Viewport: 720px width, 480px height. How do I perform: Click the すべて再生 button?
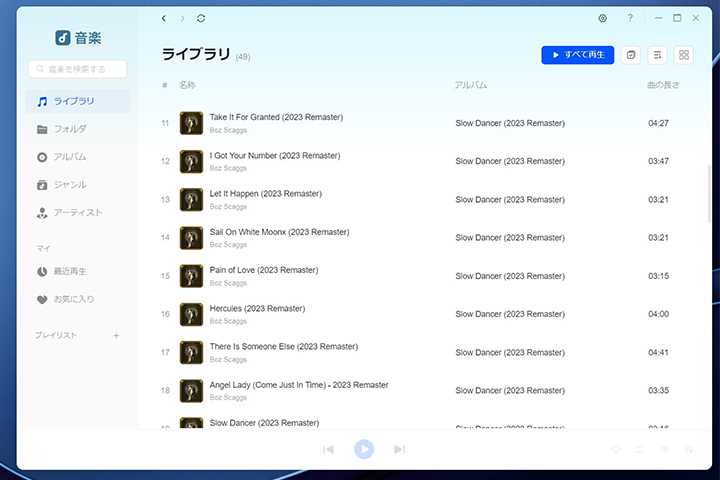[x=577, y=55]
